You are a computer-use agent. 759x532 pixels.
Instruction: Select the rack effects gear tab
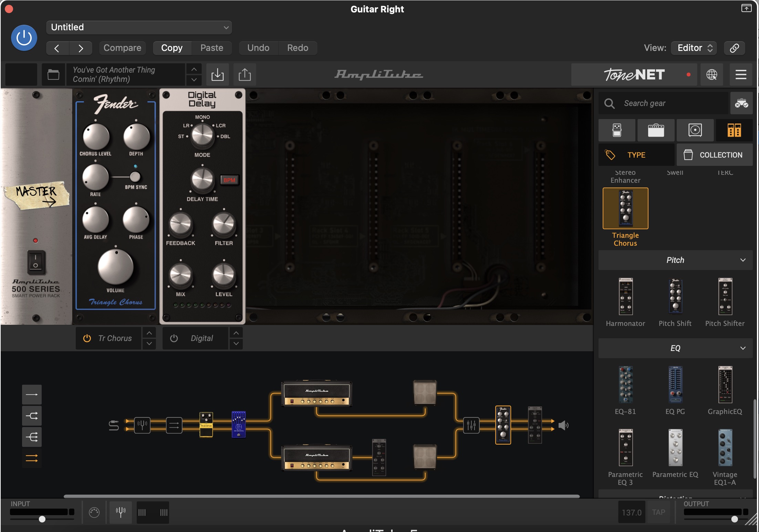tap(734, 130)
